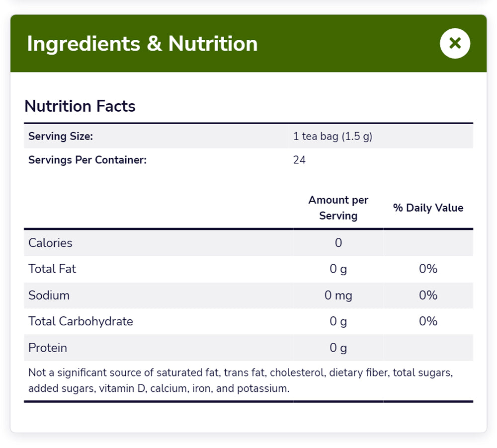Click the % Daily Value column header
Screen dimensions: 497x448
click(x=428, y=208)
